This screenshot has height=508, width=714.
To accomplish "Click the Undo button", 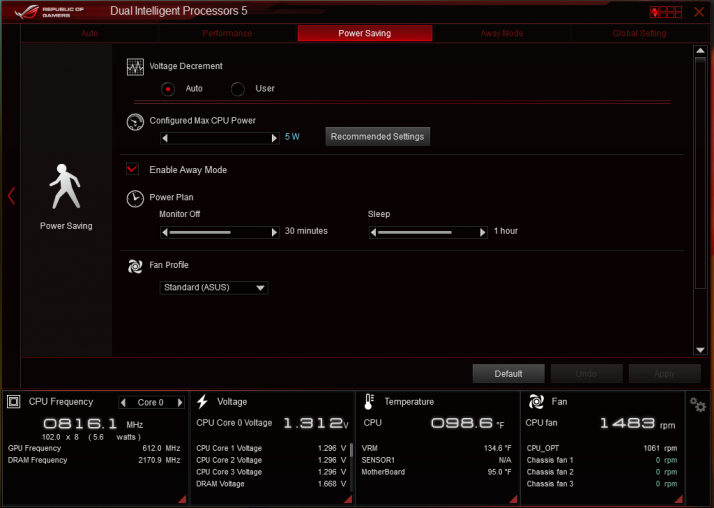I will coord(586,374).
